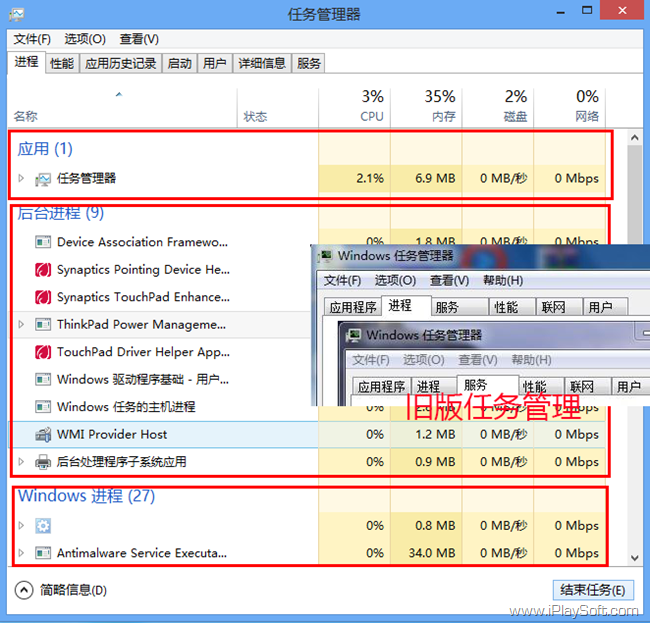The height and width of the screenshot is (623, 650).
Task: Click the WMI Provider Host icon
Action: (x=43, y=435)
